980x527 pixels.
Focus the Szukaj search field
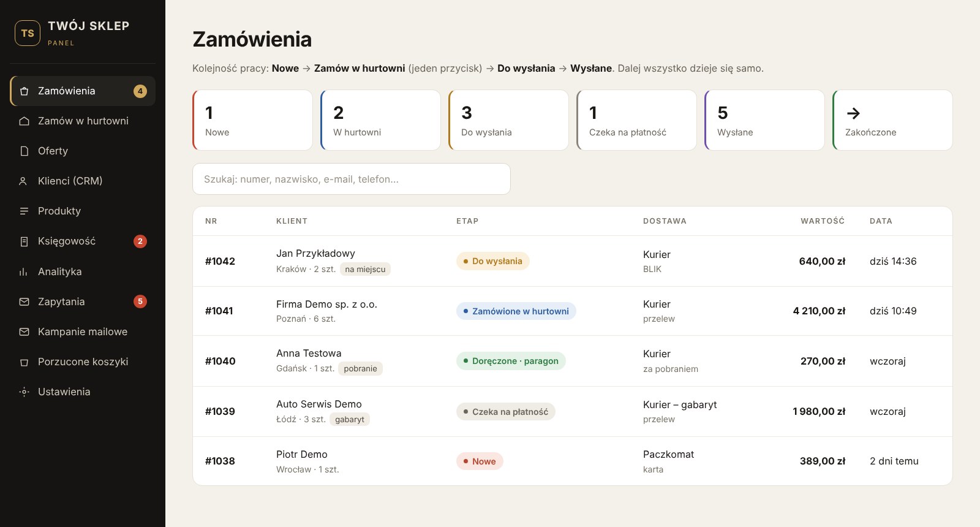[x=352, y=179]
